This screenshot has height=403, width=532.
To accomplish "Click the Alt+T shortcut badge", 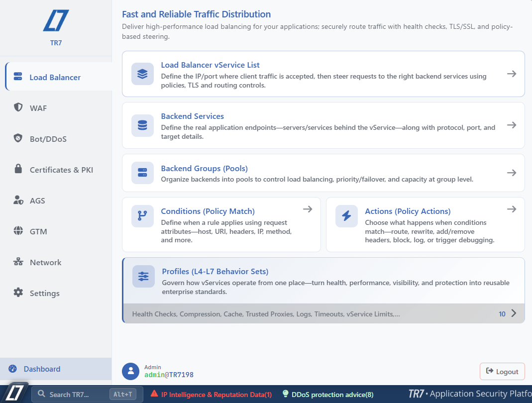I will [122, 394].
